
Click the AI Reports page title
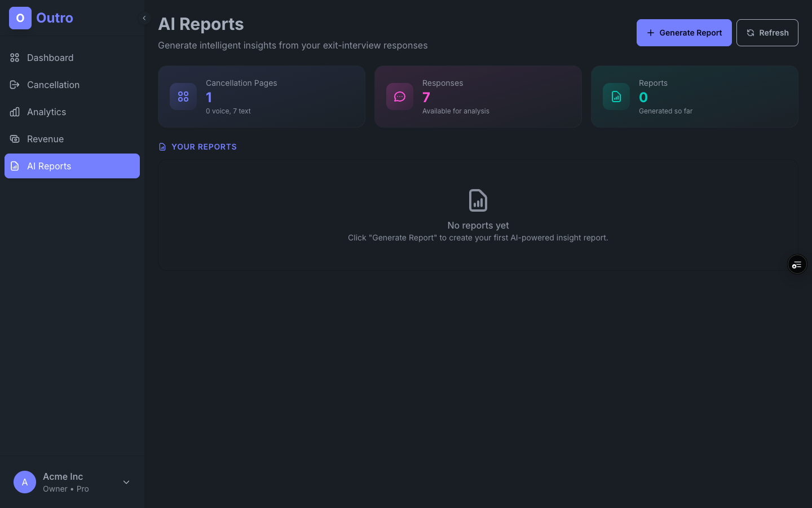tap(201, 24)
